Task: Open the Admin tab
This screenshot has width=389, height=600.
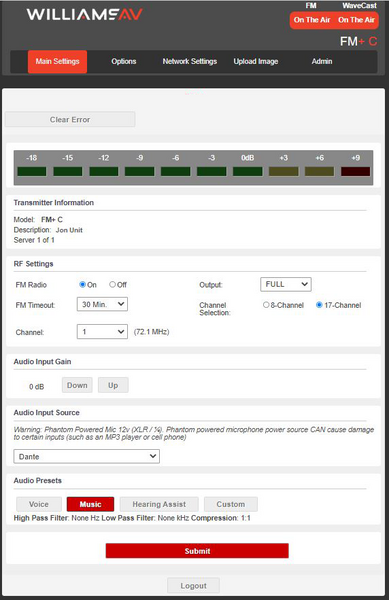Action: (322, 61)
